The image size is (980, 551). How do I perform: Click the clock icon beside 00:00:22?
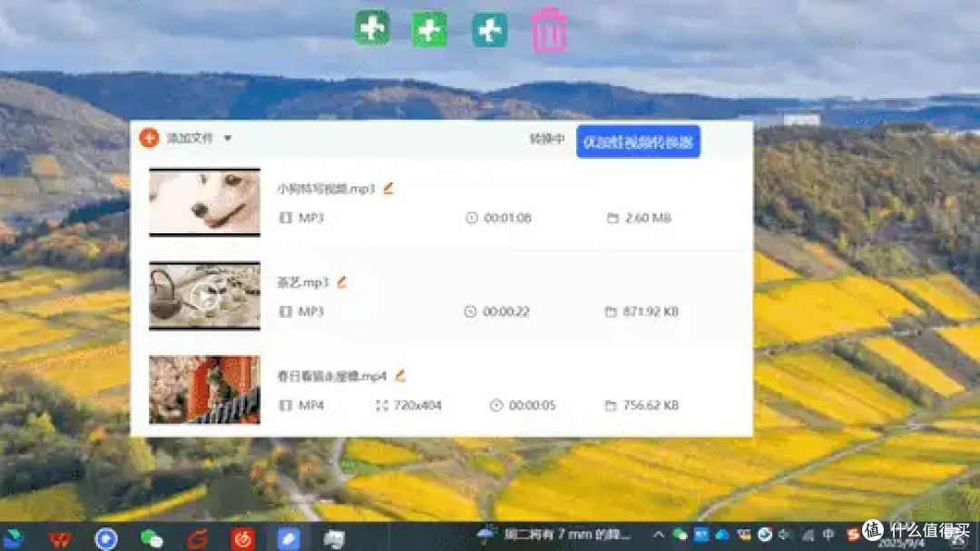(x=471, y=311)
